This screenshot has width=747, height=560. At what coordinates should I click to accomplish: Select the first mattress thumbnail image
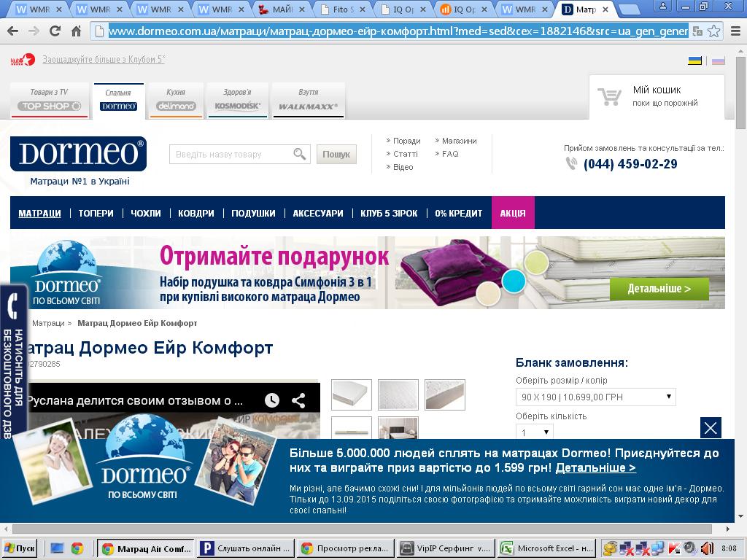(x=352, y=394)
